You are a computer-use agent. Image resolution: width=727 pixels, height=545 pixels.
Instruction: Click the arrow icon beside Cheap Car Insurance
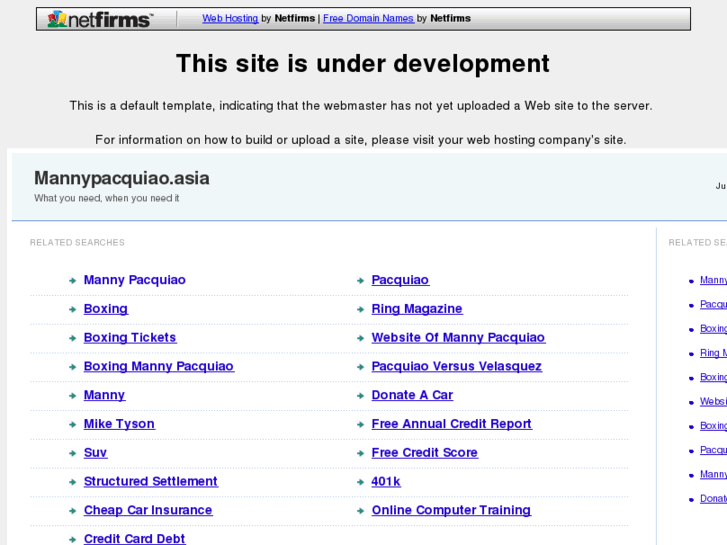click(x=72, y=511)
